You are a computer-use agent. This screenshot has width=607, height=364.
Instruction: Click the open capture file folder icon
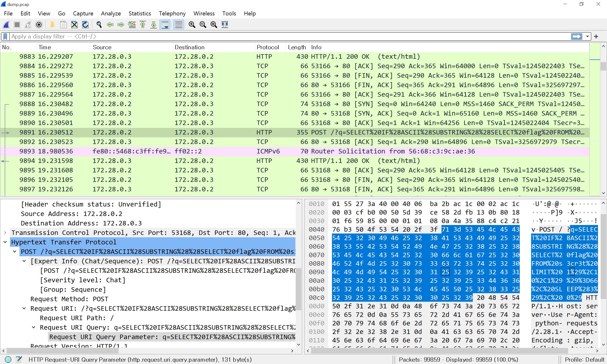[52, 25]
